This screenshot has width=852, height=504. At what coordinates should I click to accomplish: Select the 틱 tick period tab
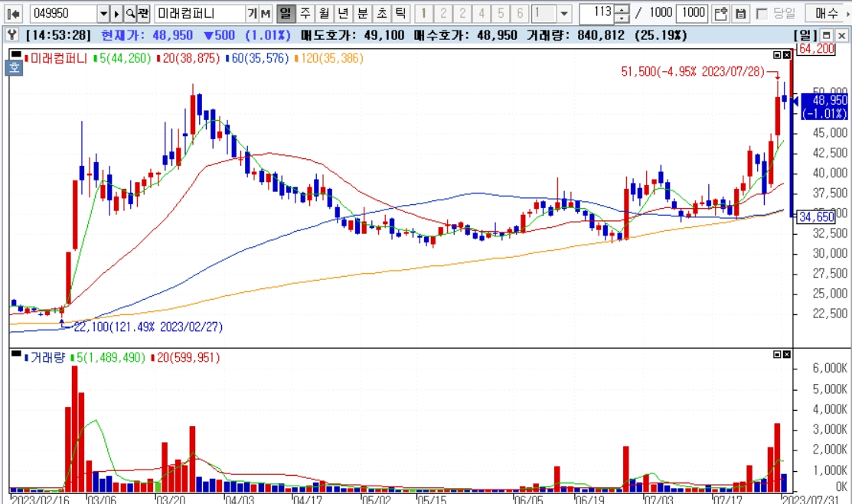(x=400, y=14)
